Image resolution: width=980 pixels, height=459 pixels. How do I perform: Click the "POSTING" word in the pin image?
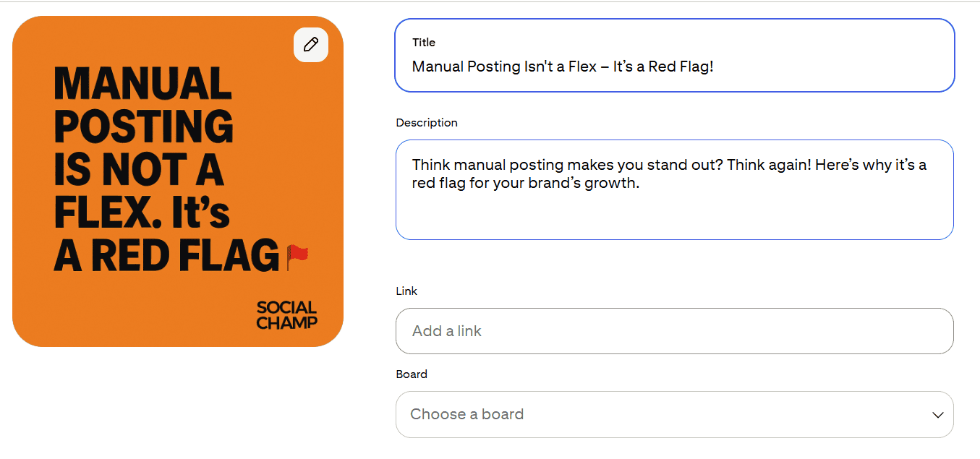point(144,126)
